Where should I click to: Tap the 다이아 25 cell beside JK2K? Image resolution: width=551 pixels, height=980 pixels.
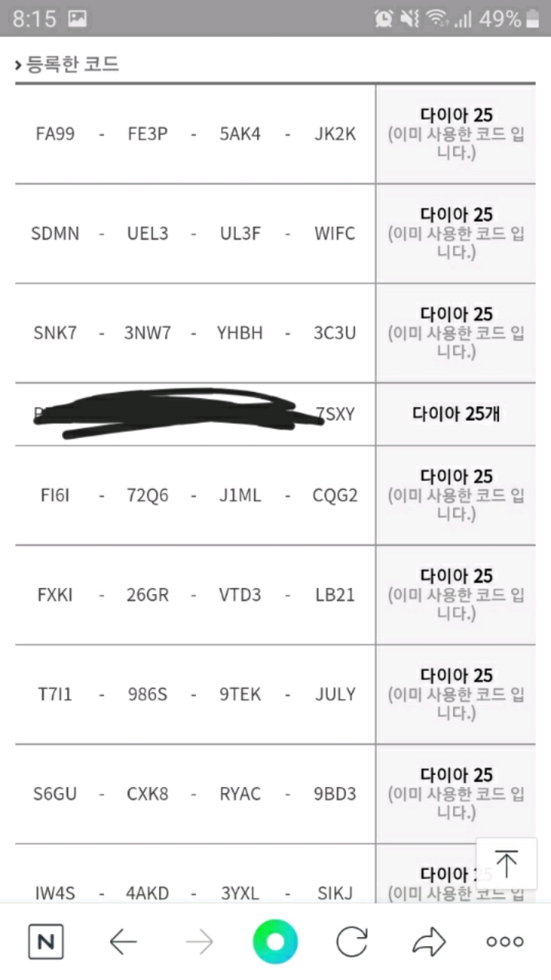coord(455,134)
